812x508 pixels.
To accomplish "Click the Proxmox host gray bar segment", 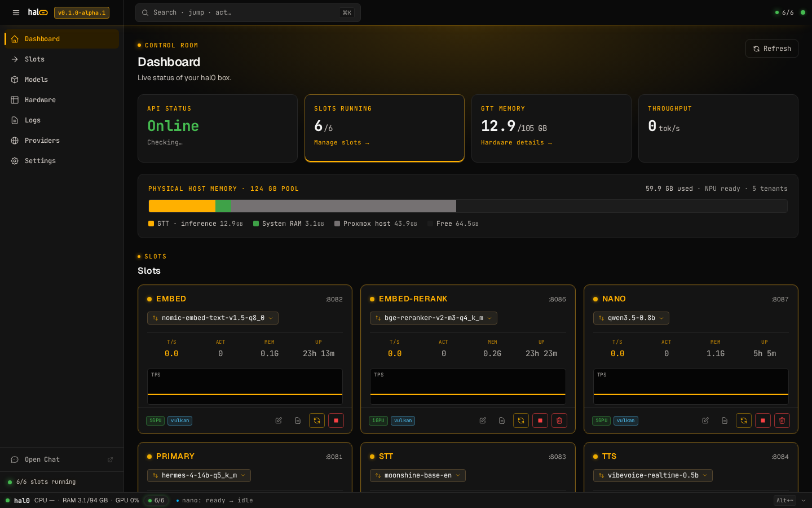I will coord(343,206).
